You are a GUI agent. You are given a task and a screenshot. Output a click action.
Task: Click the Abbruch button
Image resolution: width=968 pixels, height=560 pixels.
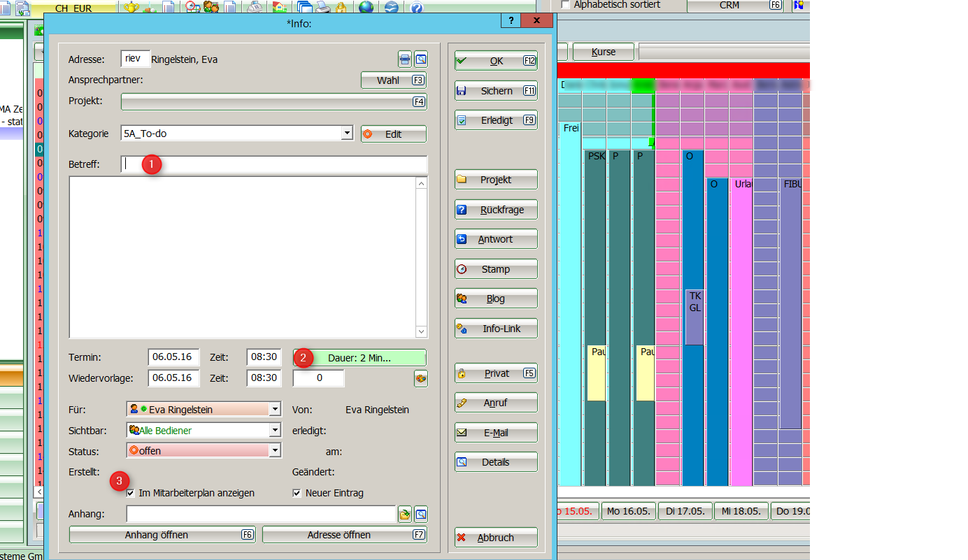[496, 538]
